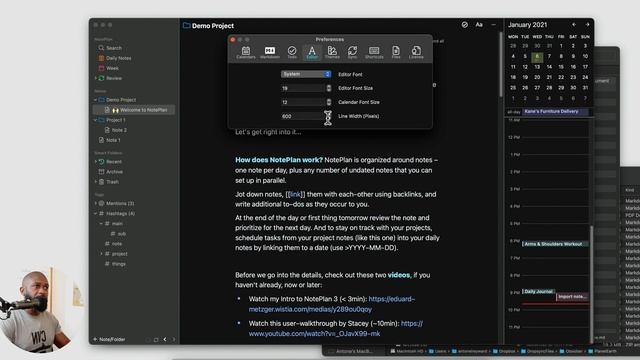Open the youtube walkthrough link
Image resolution: width=640 pixels, height=360 pixels.
[x=336, y=329]
